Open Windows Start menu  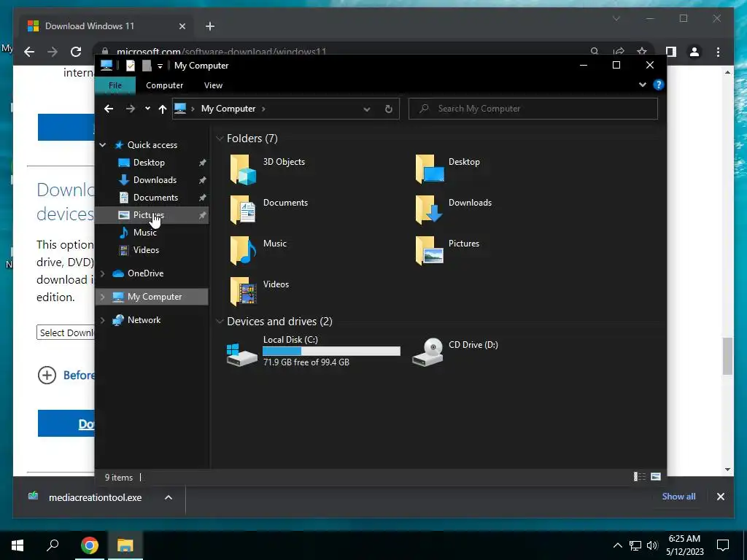point(18,545)
